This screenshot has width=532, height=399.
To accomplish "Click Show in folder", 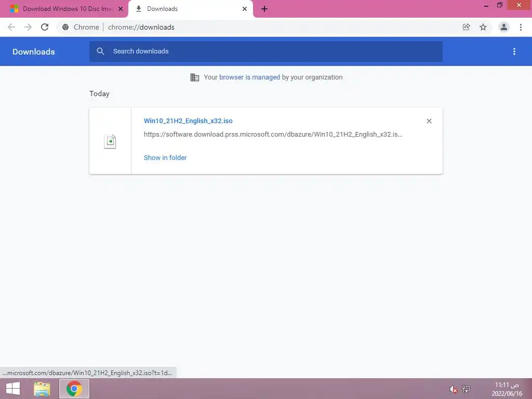I will [165, 158].
